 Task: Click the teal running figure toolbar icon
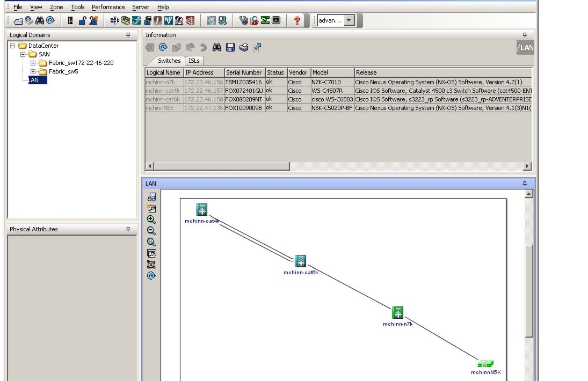pyautogui.click(x=136, y=20)
